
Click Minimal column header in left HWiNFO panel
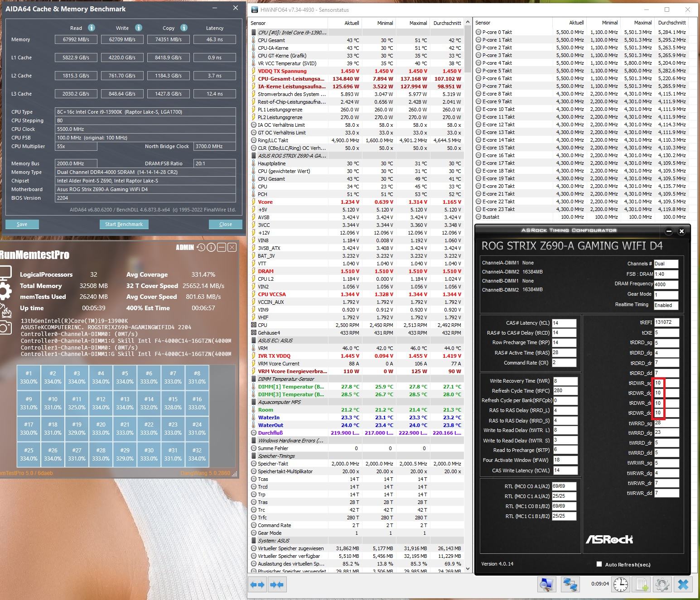379,23
